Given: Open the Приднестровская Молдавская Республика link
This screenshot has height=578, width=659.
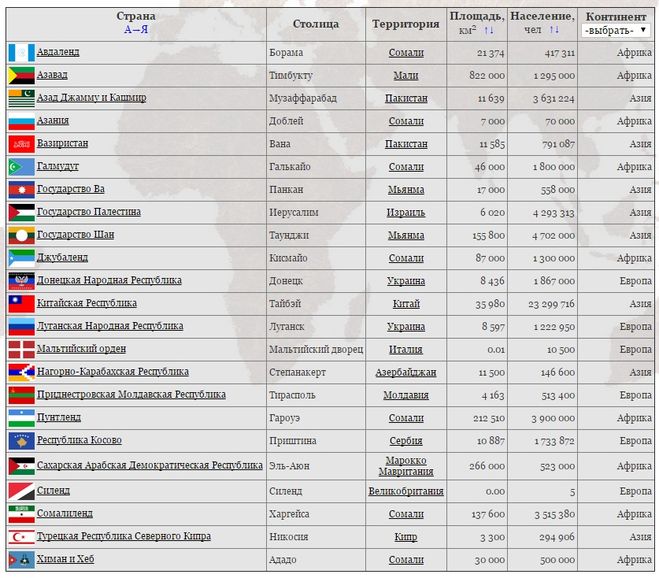Looking at the screenshot, I should [x=130, y=395].
